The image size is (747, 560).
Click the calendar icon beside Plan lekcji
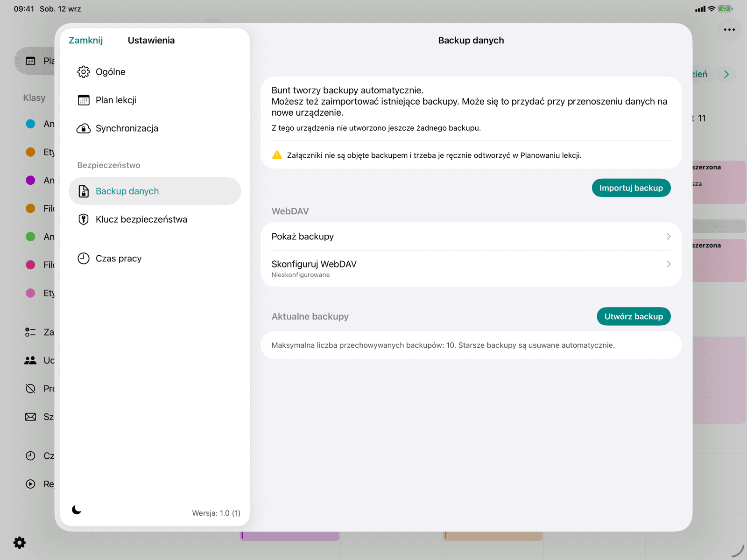tap(84, 100)
